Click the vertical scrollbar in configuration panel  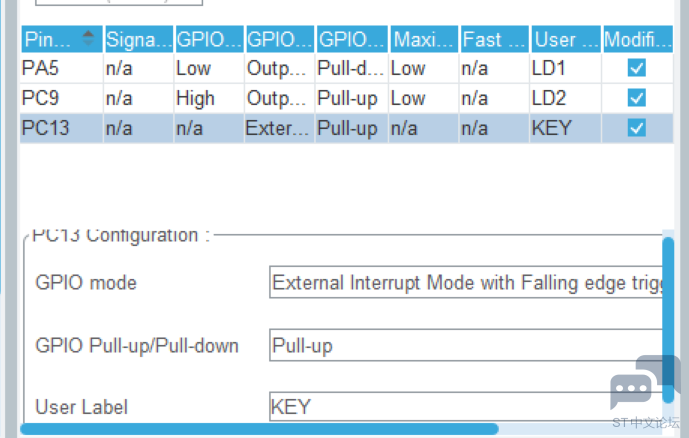[668, 320]
